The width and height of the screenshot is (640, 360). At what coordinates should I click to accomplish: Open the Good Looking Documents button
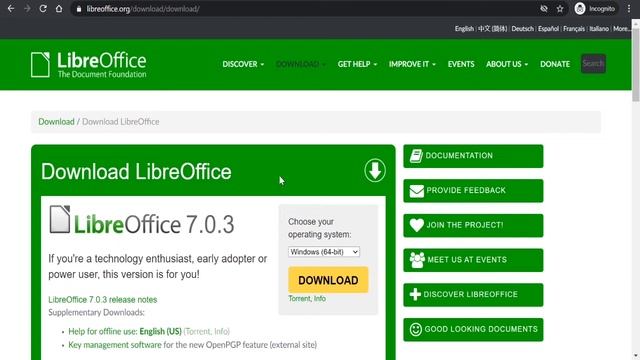pyautogui.click(x=473, y=329)
